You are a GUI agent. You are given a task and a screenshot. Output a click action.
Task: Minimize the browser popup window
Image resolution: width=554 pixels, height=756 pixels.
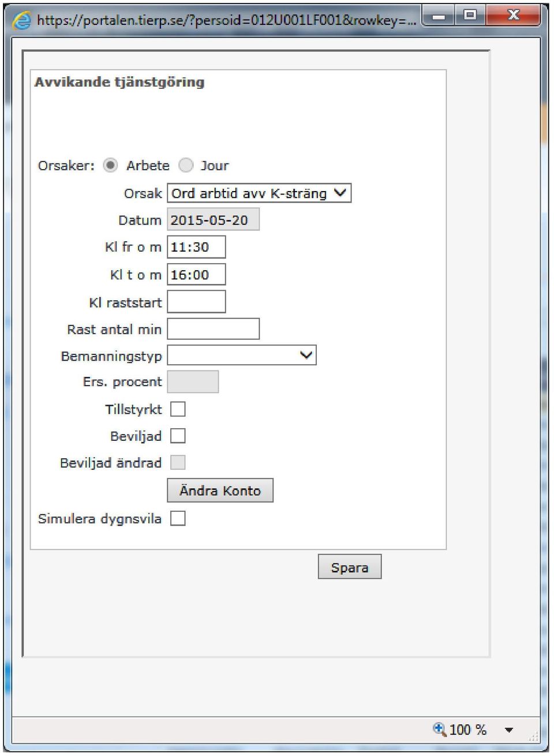pyautogui.click(x=439, y=16)
